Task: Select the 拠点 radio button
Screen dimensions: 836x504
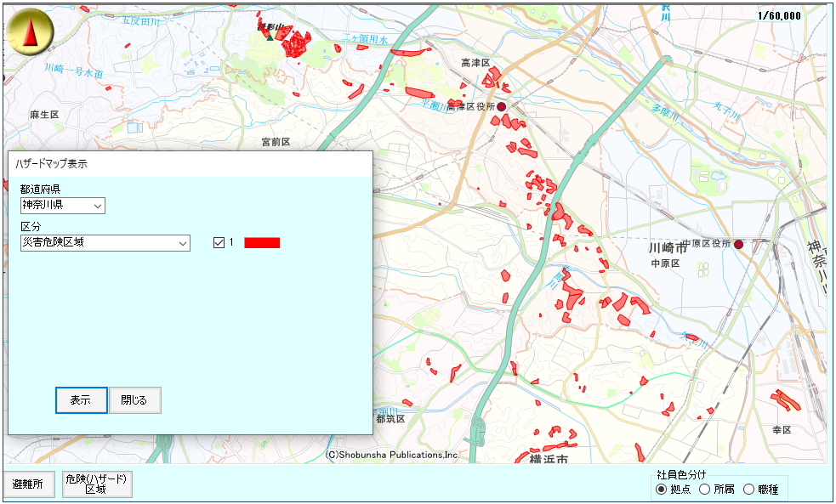Action: (x=661, y=490)
